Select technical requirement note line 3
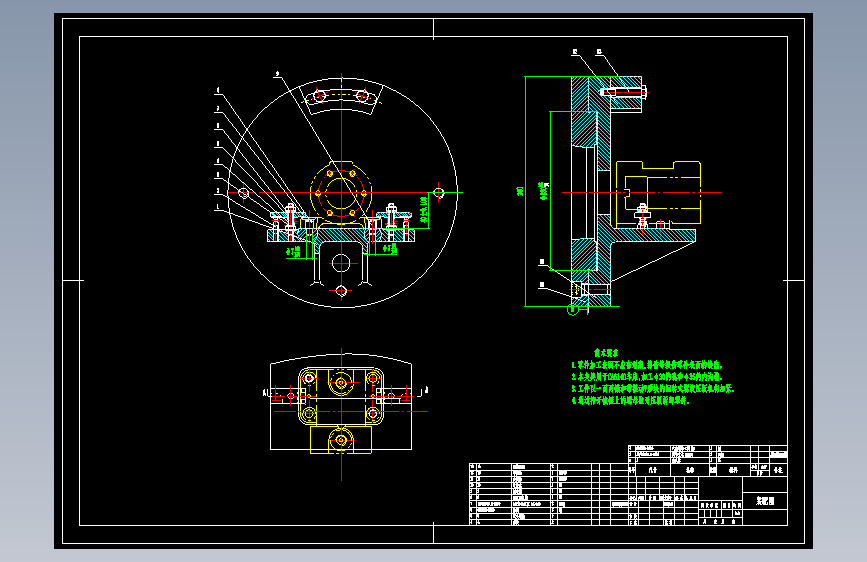Screen dimensions: 867x562 click(x=652, y=389)
